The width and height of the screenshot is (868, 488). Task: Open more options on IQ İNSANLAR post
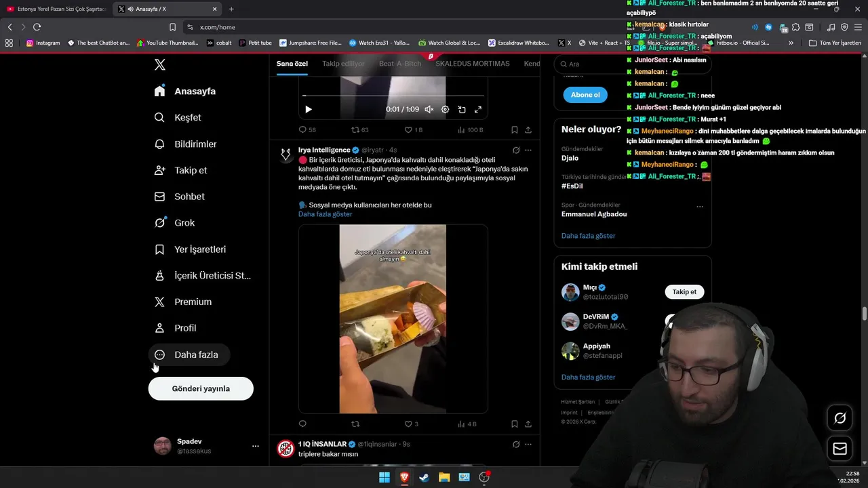point(528,444)
